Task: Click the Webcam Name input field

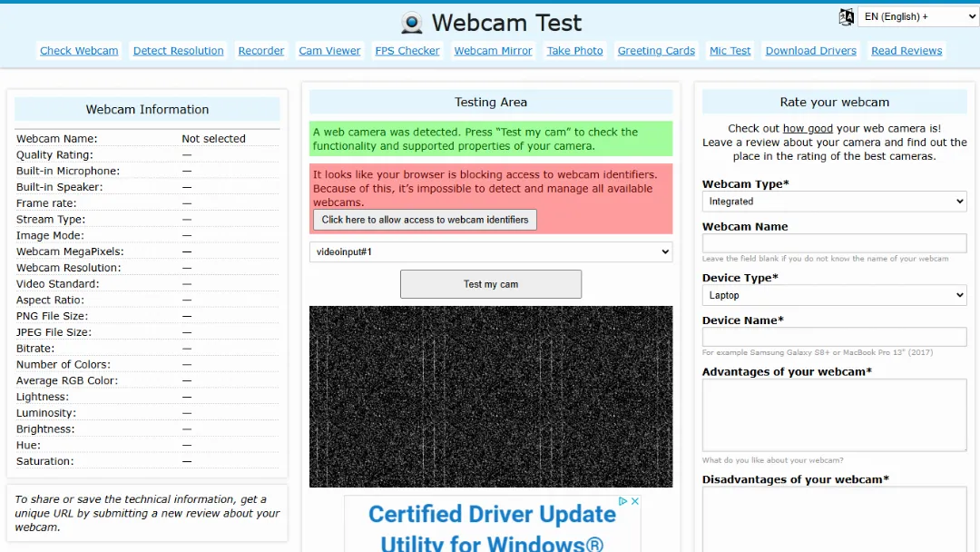Action: [833, 242]
